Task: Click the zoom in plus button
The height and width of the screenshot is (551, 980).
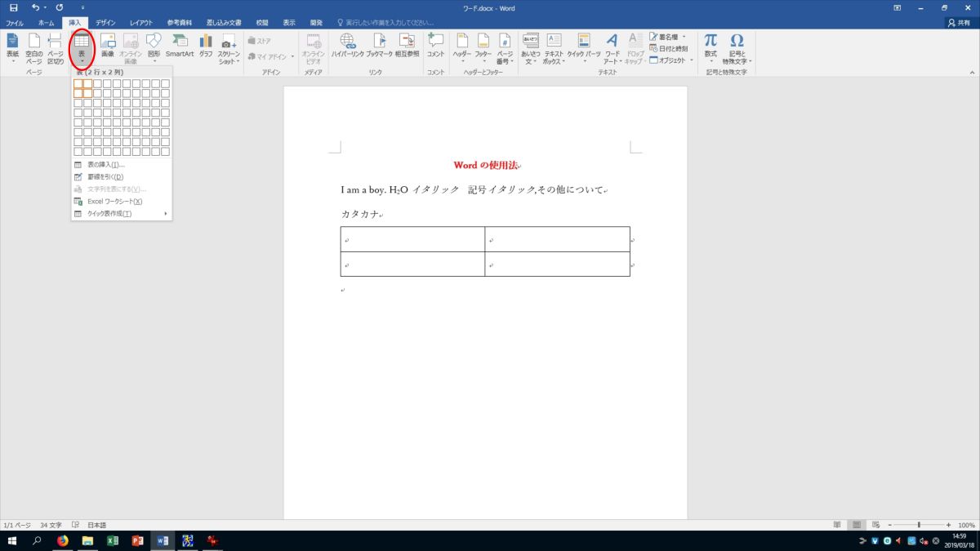Action: [948, 525]
